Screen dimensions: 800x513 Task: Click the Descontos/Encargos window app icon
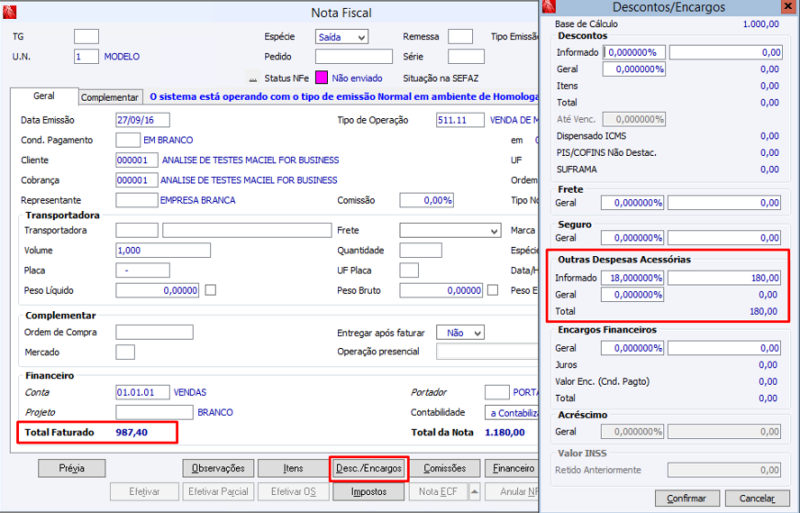(x=548, y=6)
